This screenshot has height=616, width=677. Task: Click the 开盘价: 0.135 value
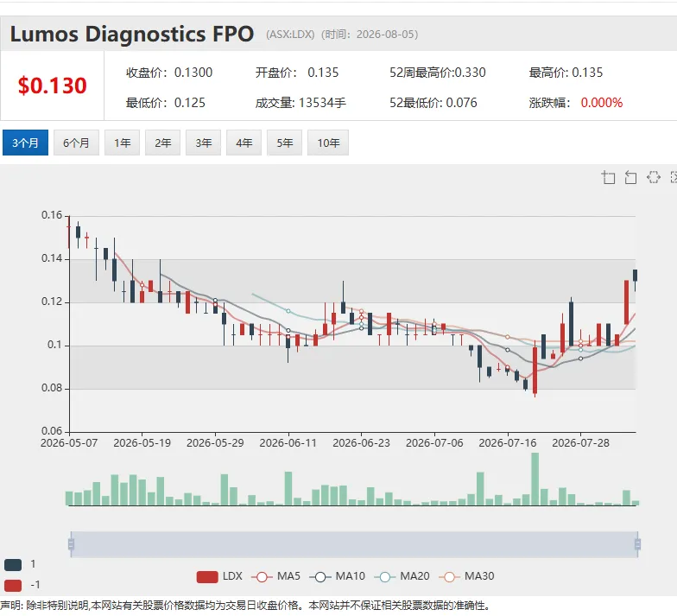pos(297,73)
